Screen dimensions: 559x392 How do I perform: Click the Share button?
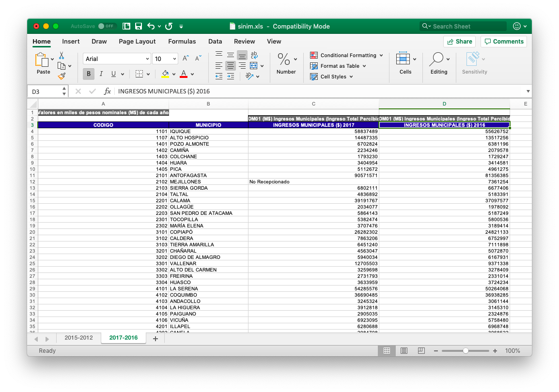pyautogui.click(x=459, y=42)
